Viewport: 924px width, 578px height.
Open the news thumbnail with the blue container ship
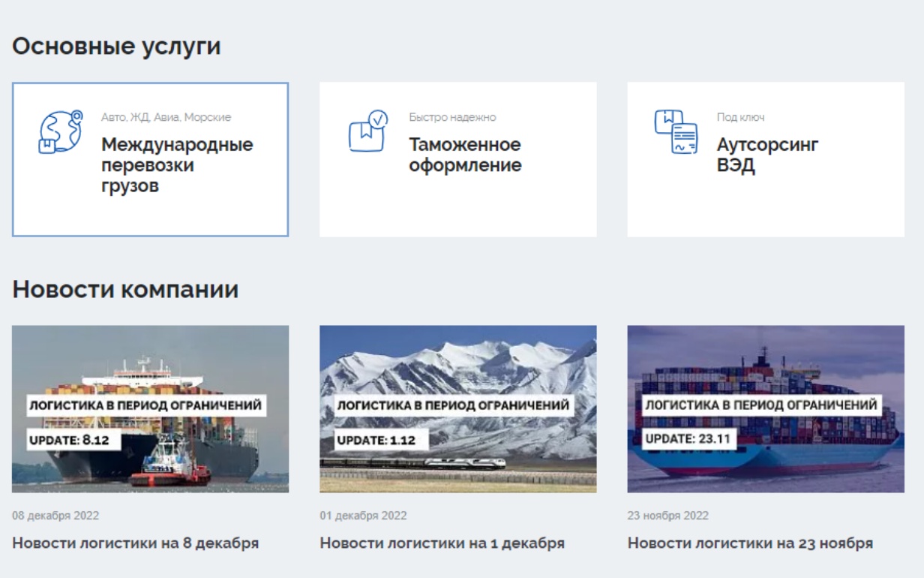[x=766, y=408]
